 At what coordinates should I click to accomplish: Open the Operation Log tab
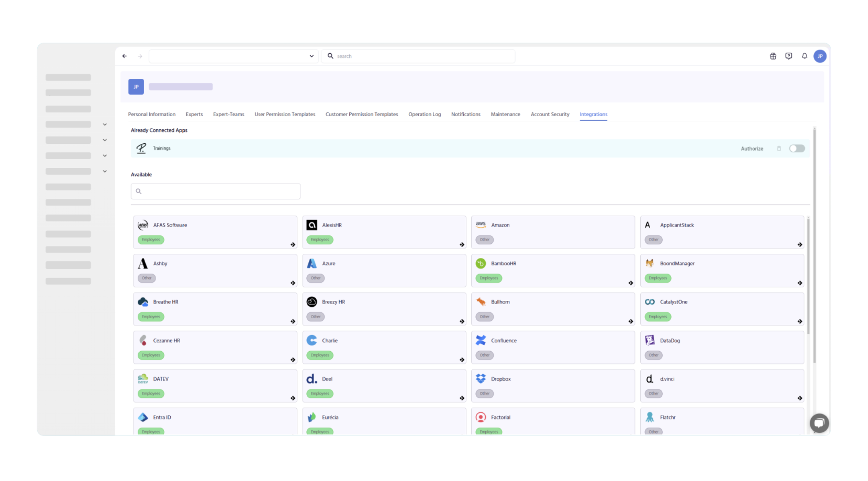424,114
